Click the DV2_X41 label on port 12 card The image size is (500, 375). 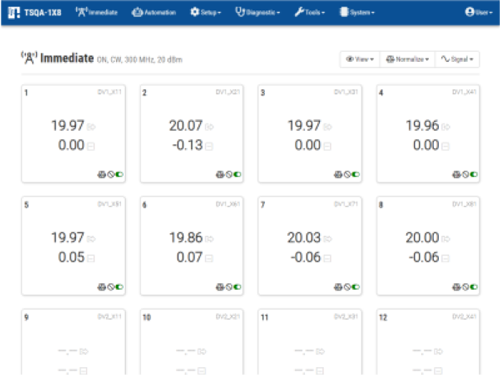pyautogui.click(x=464, y=316)
